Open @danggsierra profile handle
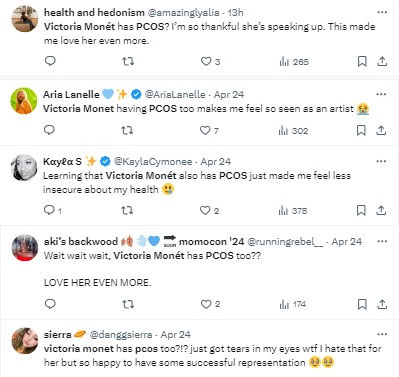The image size is (399, 377). tap(121, 334)
